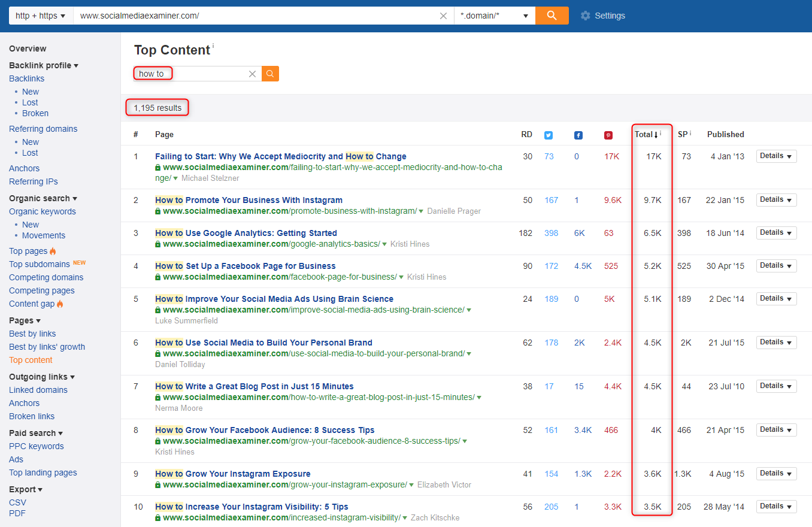Click Twitter count 398 for Google Analytics row
This screenshot has width=812, height=527.
click(x=551, y=233)
